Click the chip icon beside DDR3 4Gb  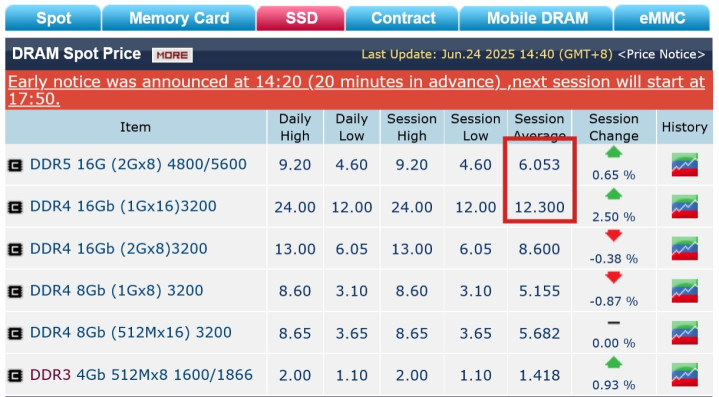pyautogui.click(x=15, y=376)
